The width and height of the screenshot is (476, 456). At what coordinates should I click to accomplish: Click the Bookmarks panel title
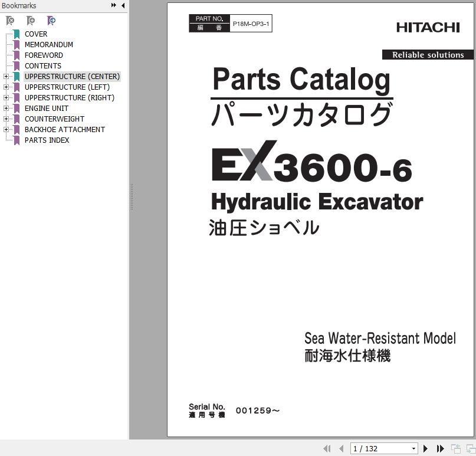tap(19, 5)
